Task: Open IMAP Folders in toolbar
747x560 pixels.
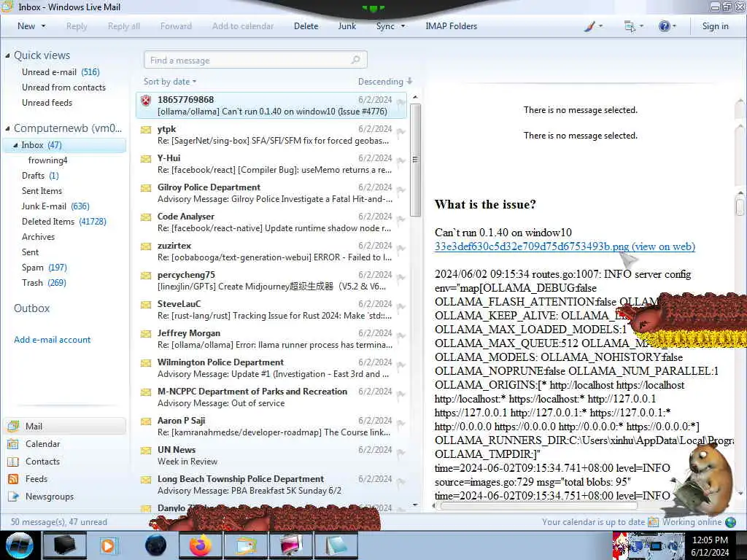Action: pos(451,26)
